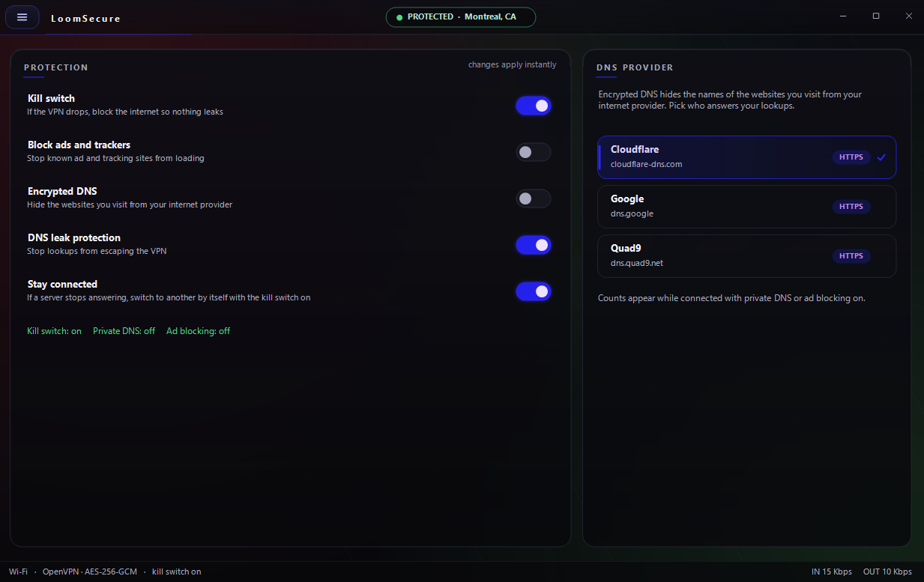Click the Encrypted DNS explanation paragraph

coord(731,100)
